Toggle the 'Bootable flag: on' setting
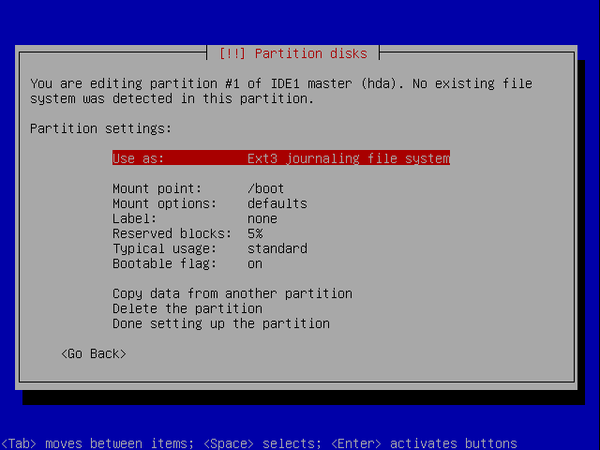Image resolution: width=600 pixels, height=450 pixels. pos(188,263)
